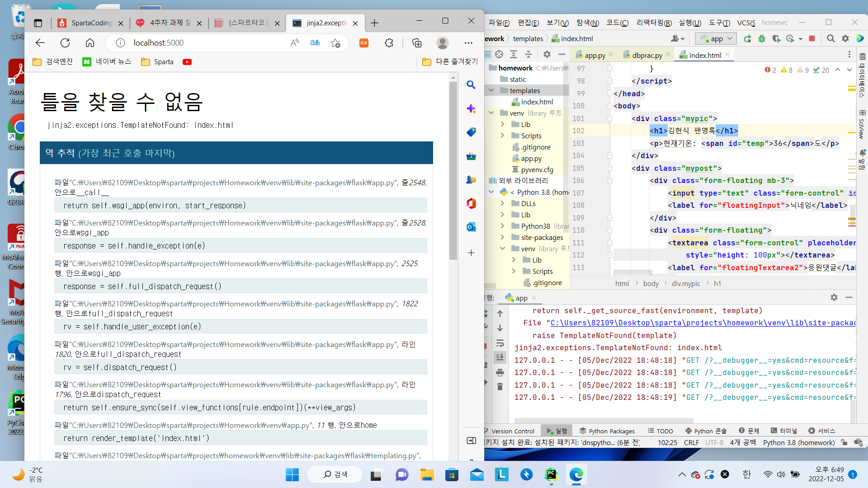
Task: Open app.py editor tab
Action: 594,55
